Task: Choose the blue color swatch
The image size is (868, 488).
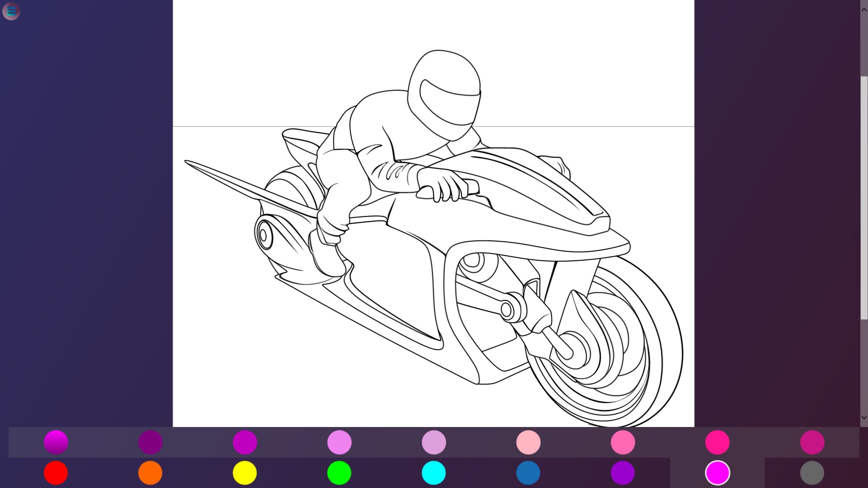Action: pyautogui.click(x=528, y=473)
